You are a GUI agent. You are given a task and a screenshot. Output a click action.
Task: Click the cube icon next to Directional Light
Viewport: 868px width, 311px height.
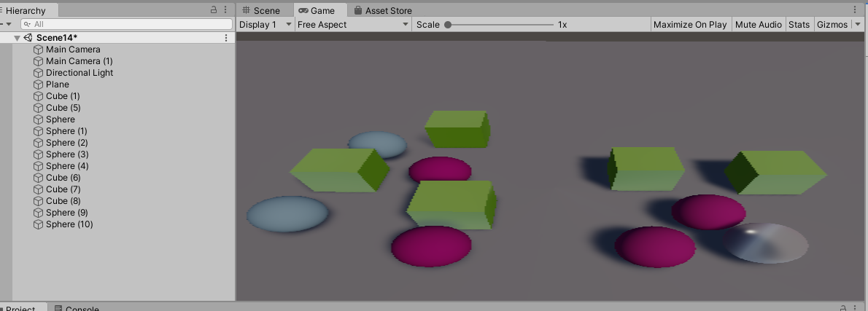[x=38, y=73]
